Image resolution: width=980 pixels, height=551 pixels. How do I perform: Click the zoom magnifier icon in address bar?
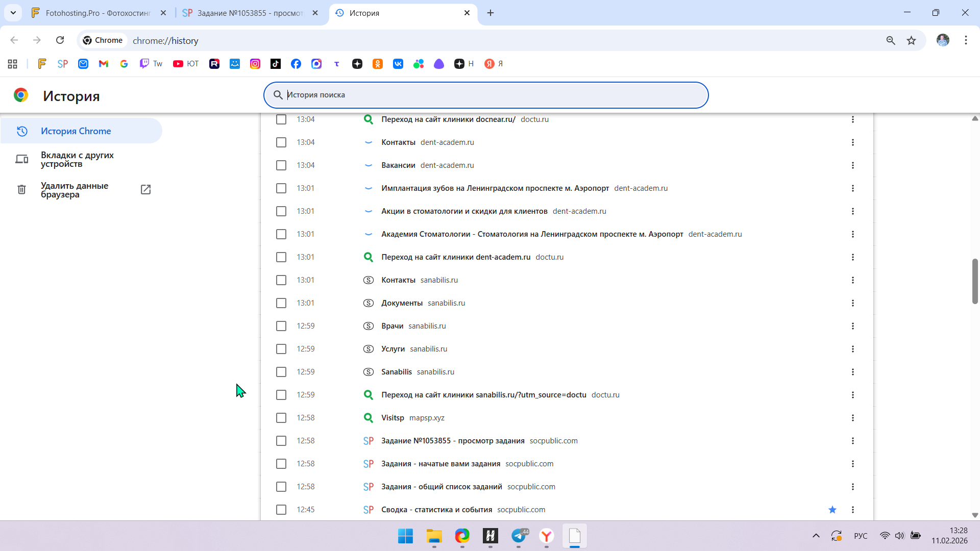click(890, 40)
